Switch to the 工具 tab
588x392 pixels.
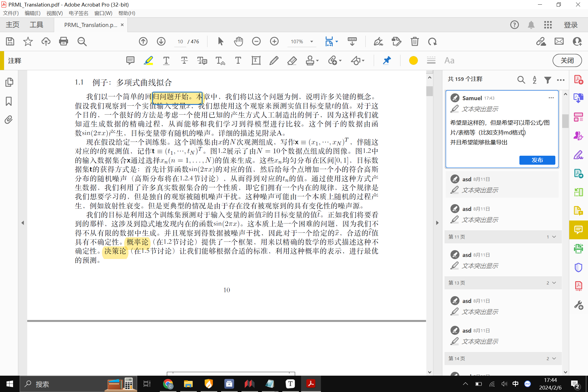(x=36, y=25)
